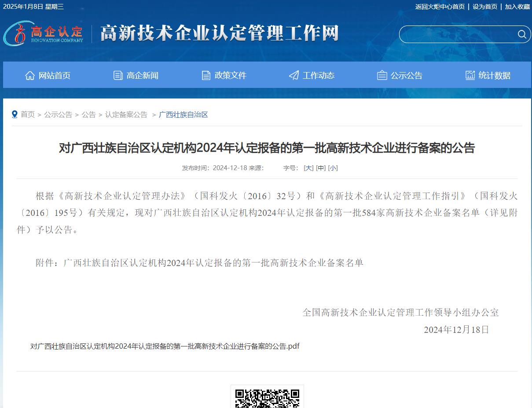Go to 认定备案公告 in breadcrumb

click(x=126, y=115)
